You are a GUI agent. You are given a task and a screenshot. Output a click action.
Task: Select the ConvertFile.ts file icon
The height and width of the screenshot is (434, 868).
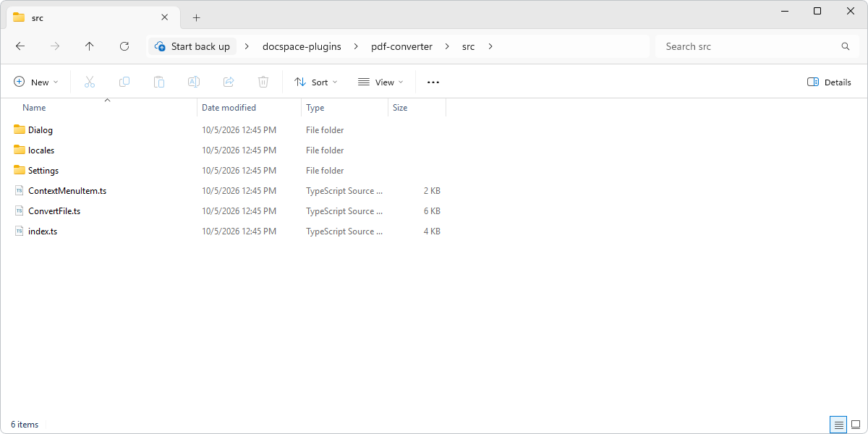20,211
